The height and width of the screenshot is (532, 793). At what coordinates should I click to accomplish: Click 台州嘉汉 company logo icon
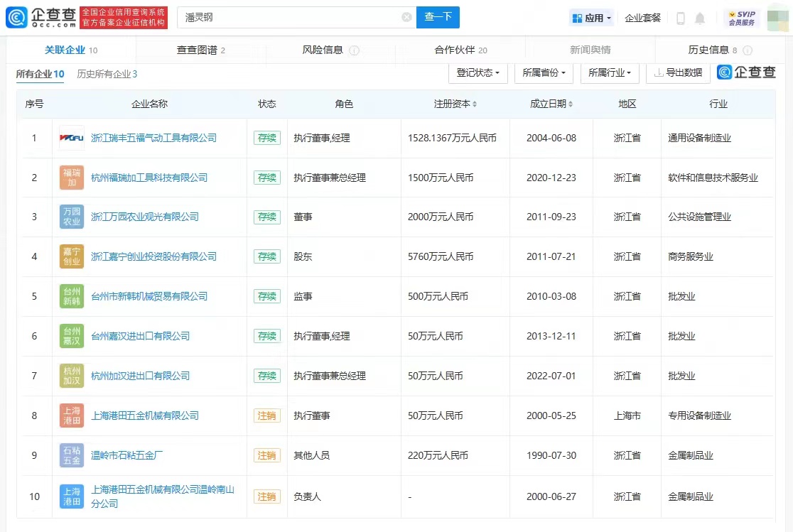71,336
